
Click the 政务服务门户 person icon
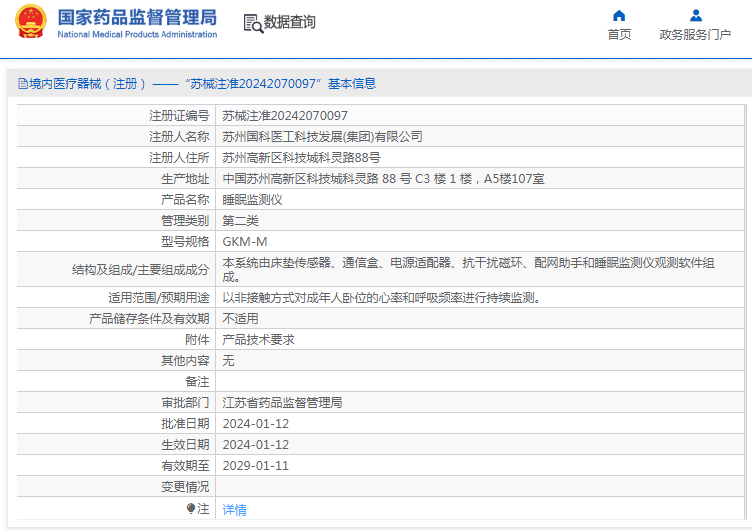[x=695, y=15]
